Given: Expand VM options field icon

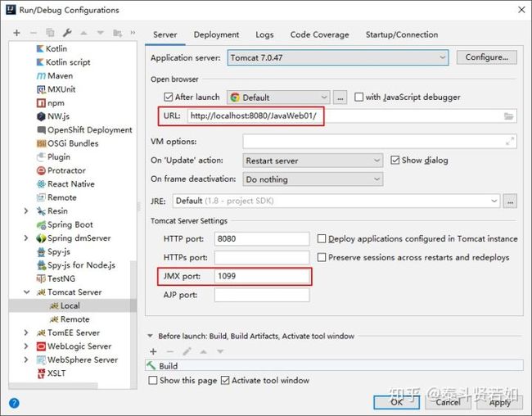Looking at the screenshot, I should click(510, 141).
